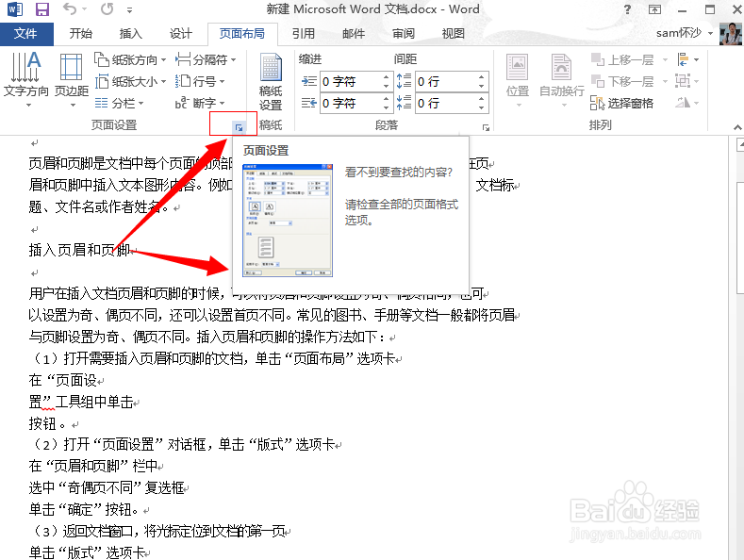Increase spacing before with up spinner
The image size is (744, 560).
coord(482,77)
